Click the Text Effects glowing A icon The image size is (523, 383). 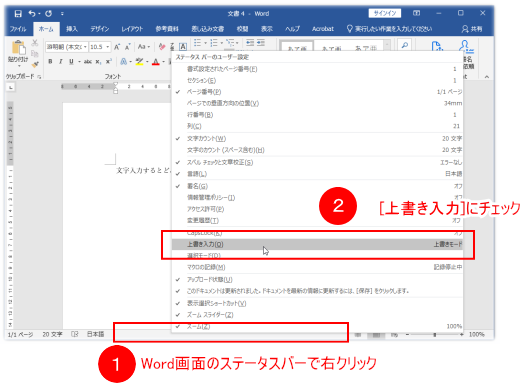click(x=123, y=62)
